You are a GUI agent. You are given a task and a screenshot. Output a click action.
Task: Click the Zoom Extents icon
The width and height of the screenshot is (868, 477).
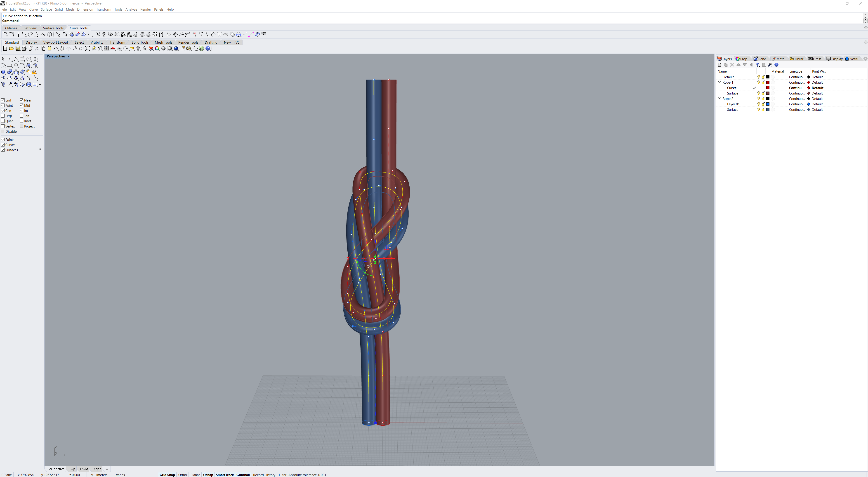click(87, 49)
